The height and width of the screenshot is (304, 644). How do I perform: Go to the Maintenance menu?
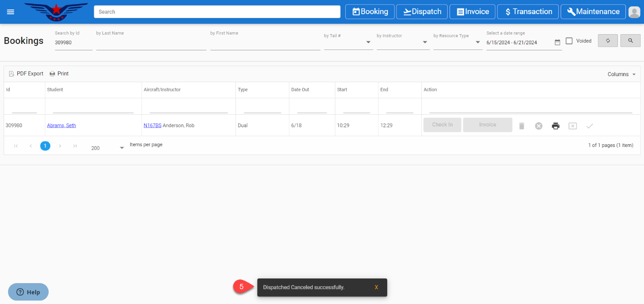[x=593, y=12]
